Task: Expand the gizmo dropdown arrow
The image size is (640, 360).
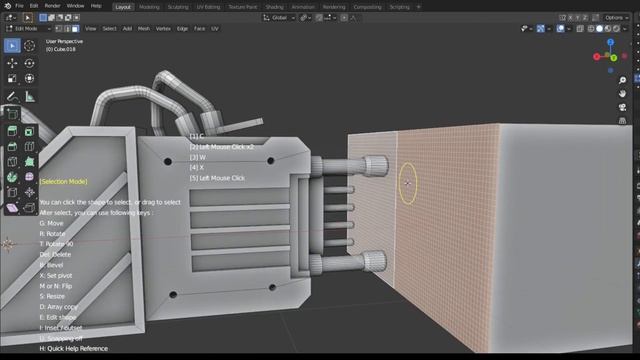Action: (x=549, y=29)
